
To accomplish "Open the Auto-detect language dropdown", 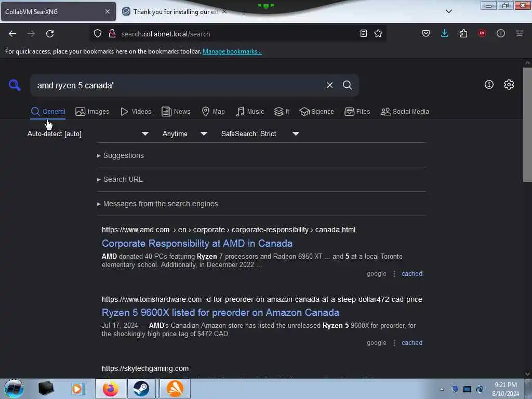I will [x=88, y=134].
